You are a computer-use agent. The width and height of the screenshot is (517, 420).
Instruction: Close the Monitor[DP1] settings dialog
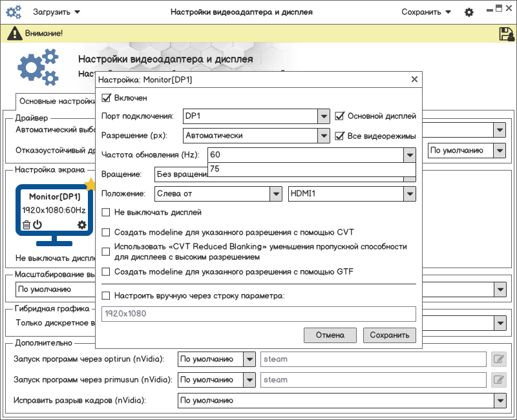[414, 79]
